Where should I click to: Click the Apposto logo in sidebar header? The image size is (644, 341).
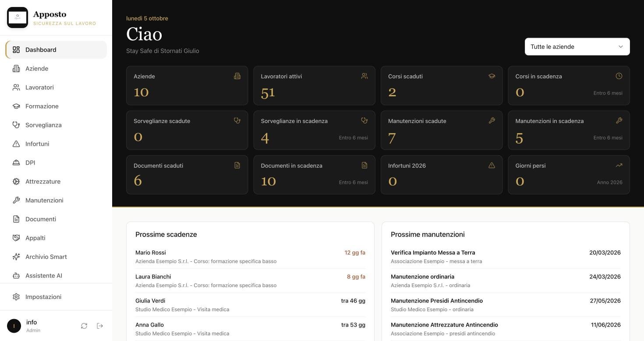(x=18, y=18)
